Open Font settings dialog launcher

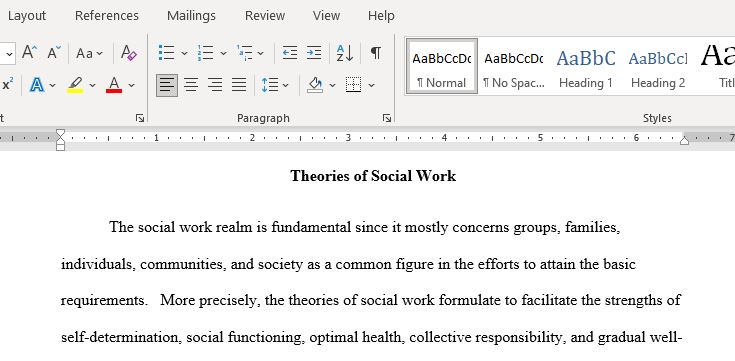pos(140,118)
